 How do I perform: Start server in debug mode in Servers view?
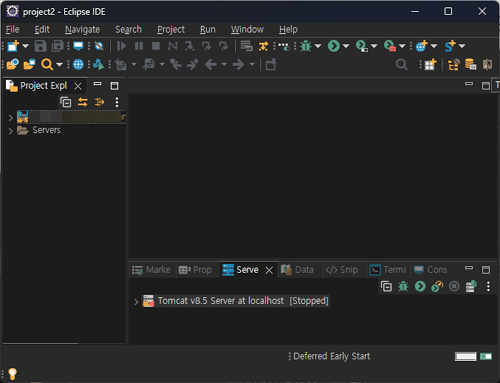[403, 286]
